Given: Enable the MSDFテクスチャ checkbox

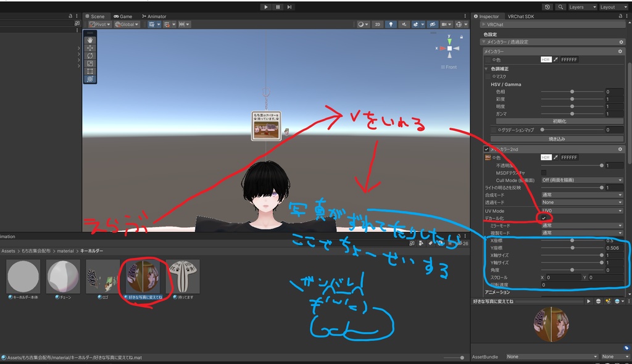Looking at the screenshot, I should pyautogui.click(x=544, y=173).
